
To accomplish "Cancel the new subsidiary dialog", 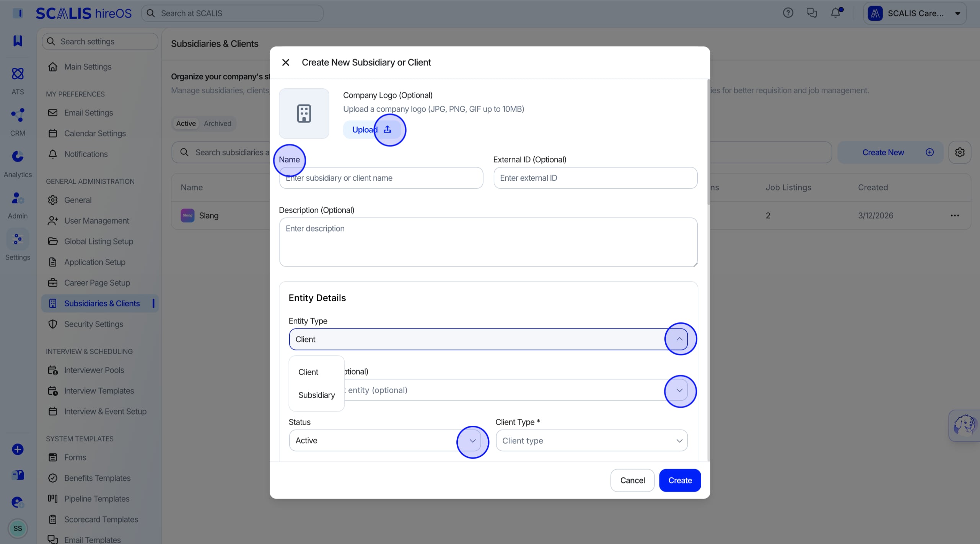I will 632,480.
